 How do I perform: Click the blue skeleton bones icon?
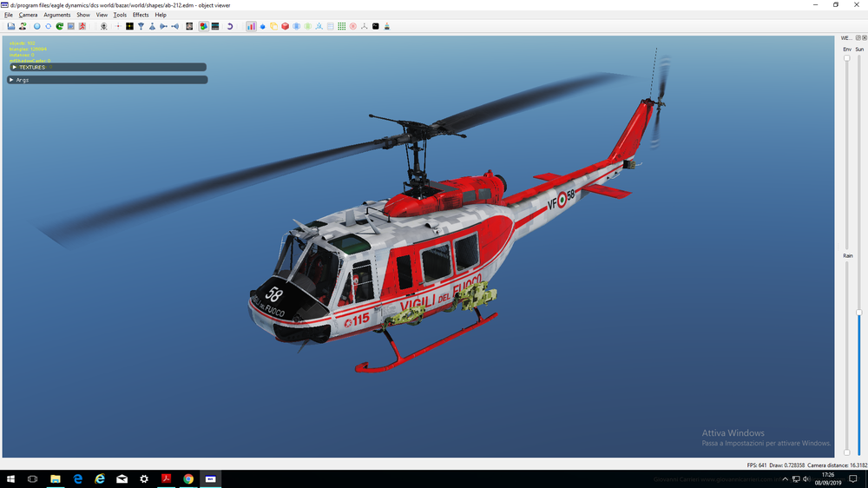(319, 26)
